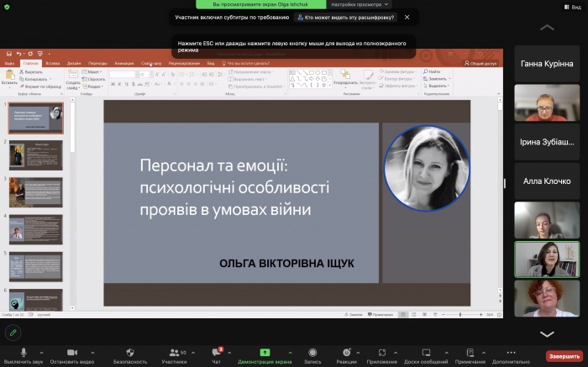This screenshot has width=588, height=367.
Task: Dismiss the subtitles notification banner
Action: point(407,17)
